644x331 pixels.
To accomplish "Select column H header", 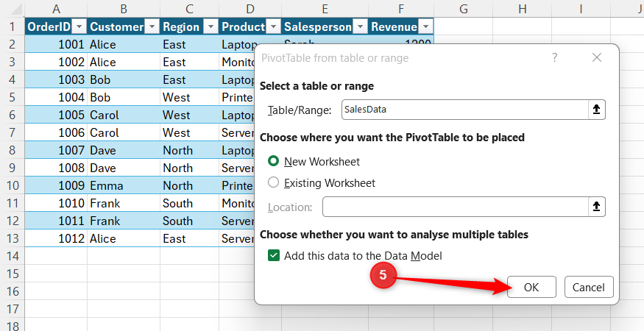I will pos(522,9).
